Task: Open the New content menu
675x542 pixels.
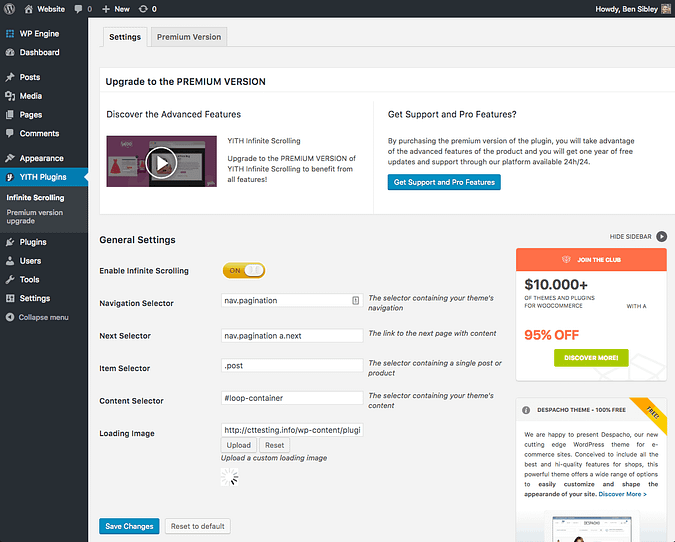Action: pyautogui.click(x=116, y=9)
